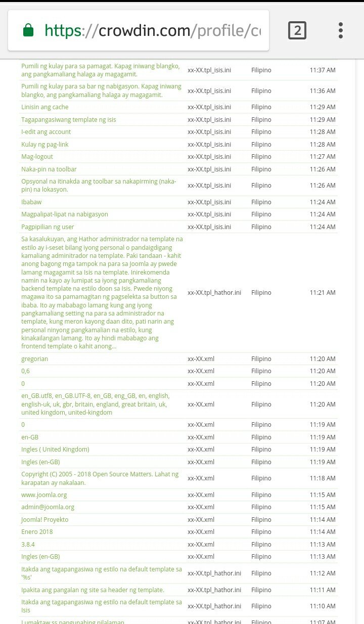The width and height of the screenshot is (364, 624).
Task: Open the 'Enero 2018' translation entry
Action: coord(37,532)
